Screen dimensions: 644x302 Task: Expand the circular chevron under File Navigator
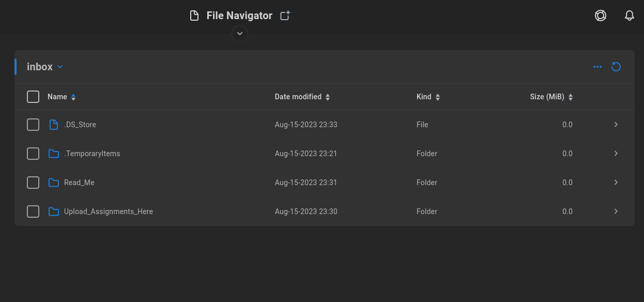click(x=240, y=34)
